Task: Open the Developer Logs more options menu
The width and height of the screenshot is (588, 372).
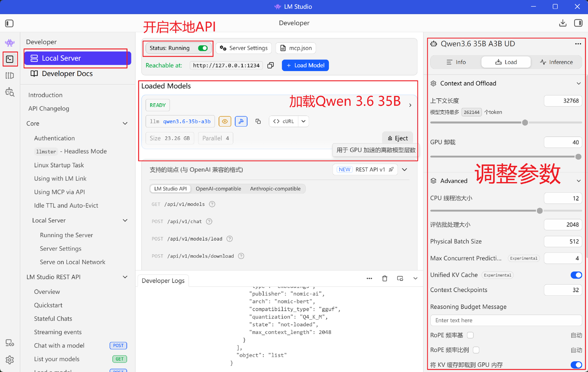Action: [369, 278]
